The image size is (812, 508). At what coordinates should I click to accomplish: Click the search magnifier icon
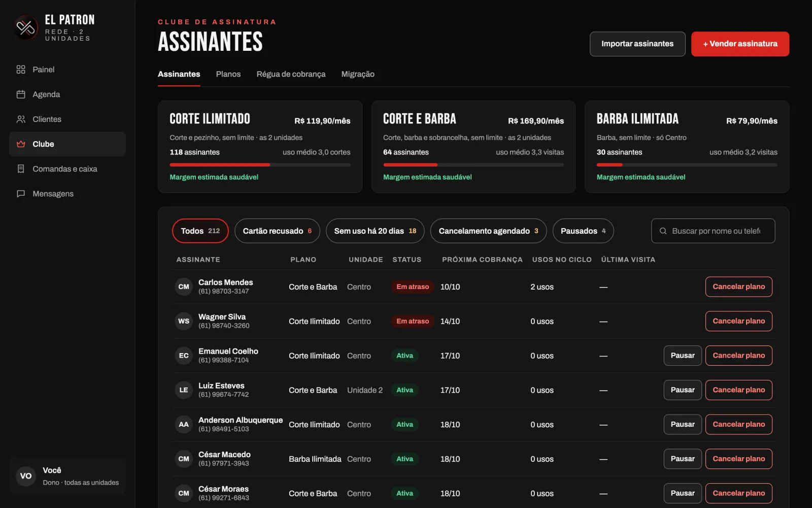[663, 231]
